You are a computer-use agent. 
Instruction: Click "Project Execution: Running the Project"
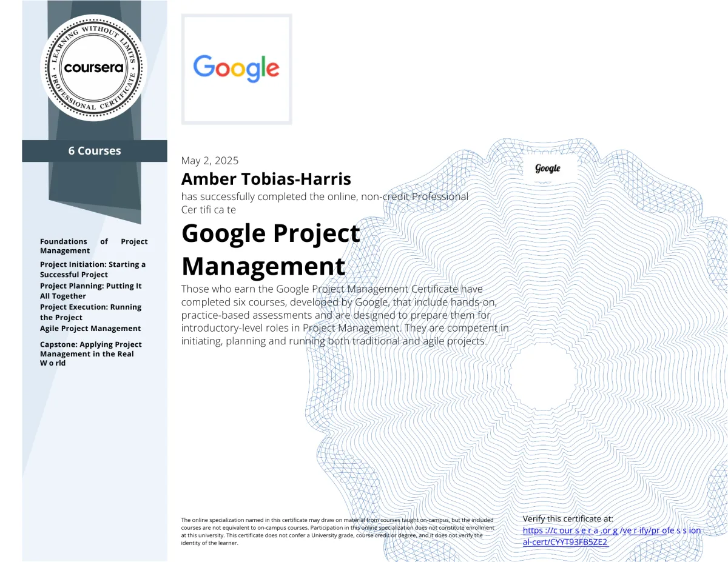coord(91,312)
